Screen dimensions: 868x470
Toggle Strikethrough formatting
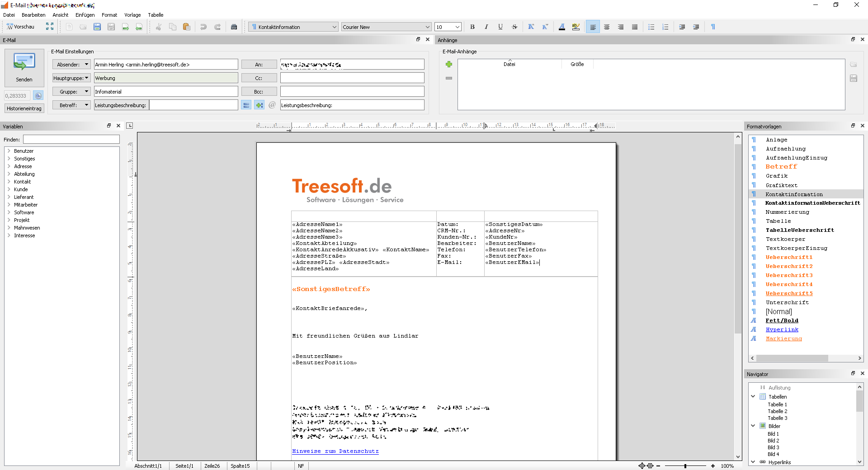(514, 27)
